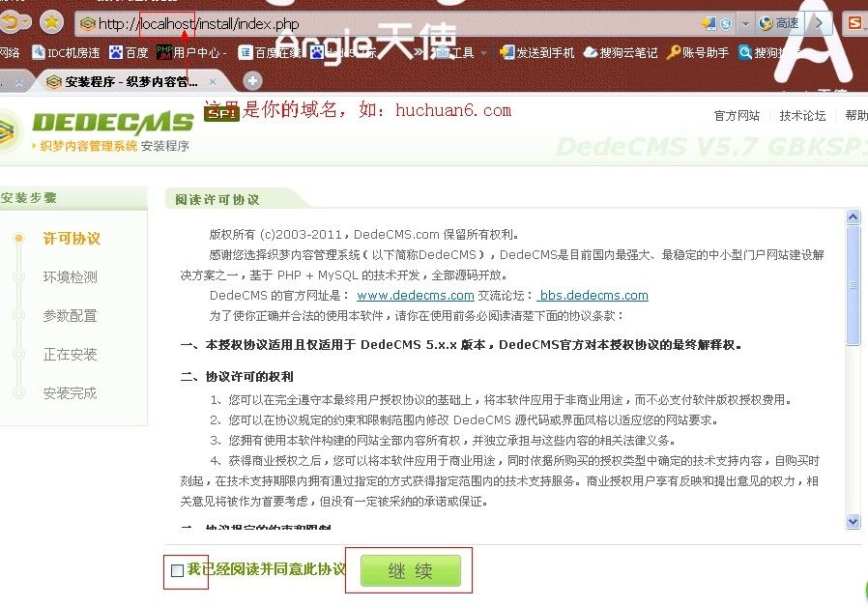This screenshot has width=868, height=607.
Task: Click 发送到手机 toolbar item
Action: (x=537, y=52)
